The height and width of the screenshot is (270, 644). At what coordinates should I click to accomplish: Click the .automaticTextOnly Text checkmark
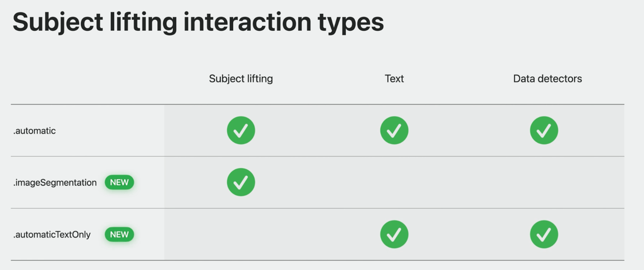click(394, 235)
